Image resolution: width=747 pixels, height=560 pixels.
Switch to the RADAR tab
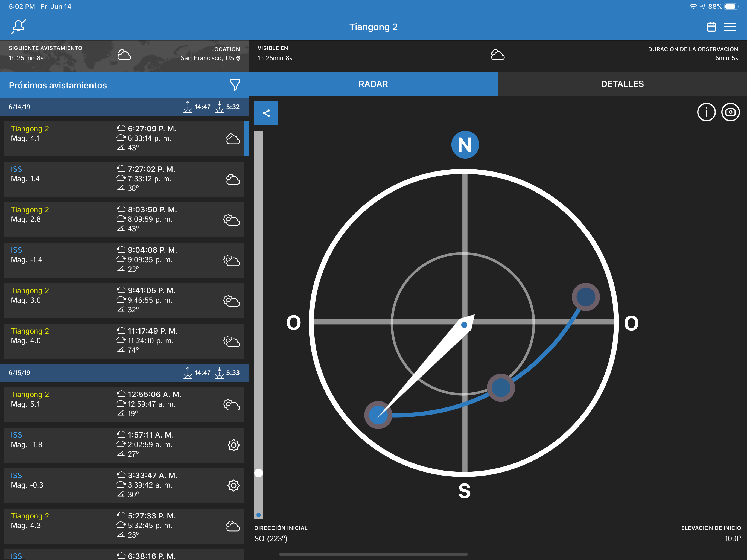tap(373, 84)
